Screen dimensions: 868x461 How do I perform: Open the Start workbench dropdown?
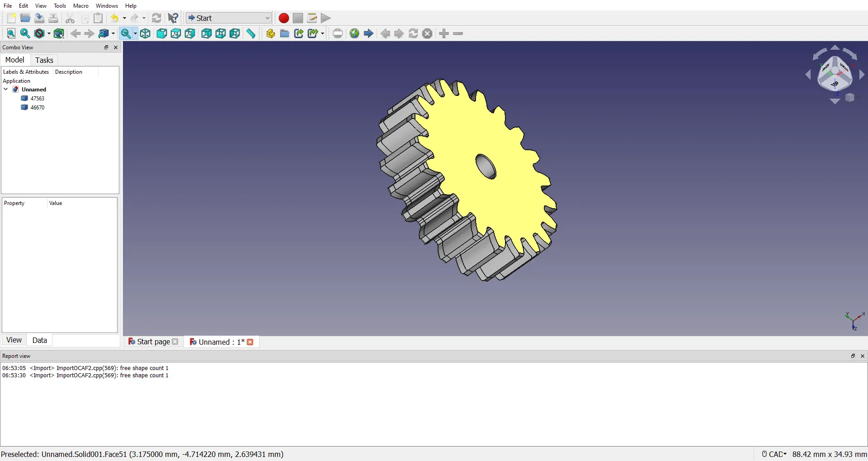[x=229, y=18]
